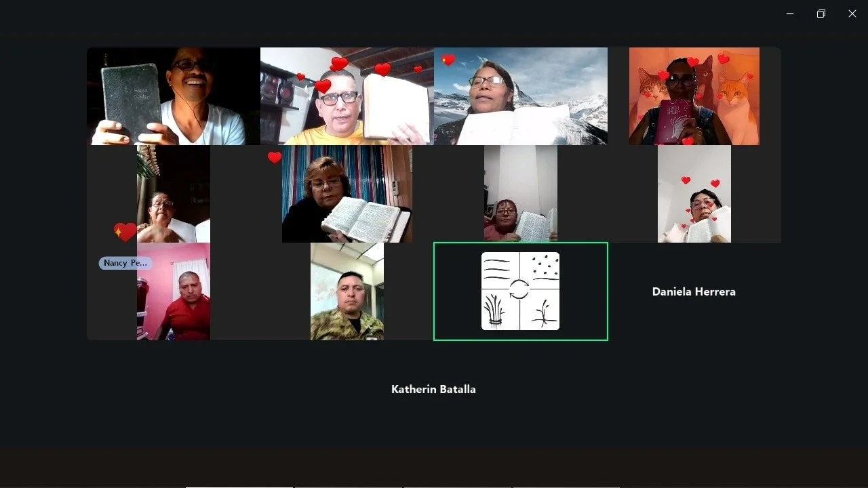
Task: Select the man in red shirt, pink wall
Action: 174,291
